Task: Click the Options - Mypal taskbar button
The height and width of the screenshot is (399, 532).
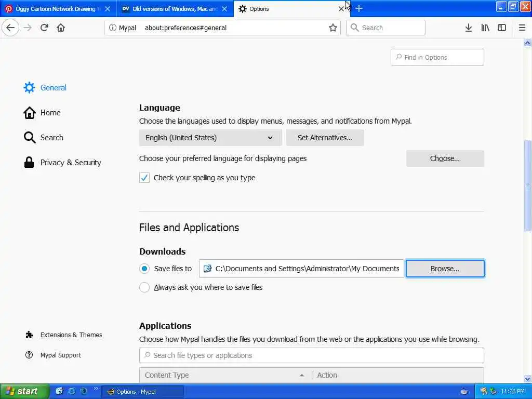Action: [x=142, y=392]
